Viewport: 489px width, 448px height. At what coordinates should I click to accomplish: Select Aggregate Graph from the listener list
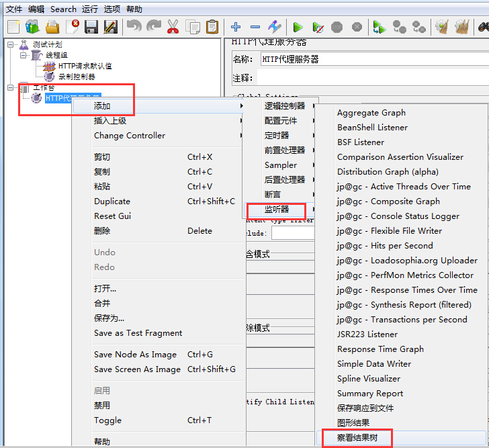(371, 113)
